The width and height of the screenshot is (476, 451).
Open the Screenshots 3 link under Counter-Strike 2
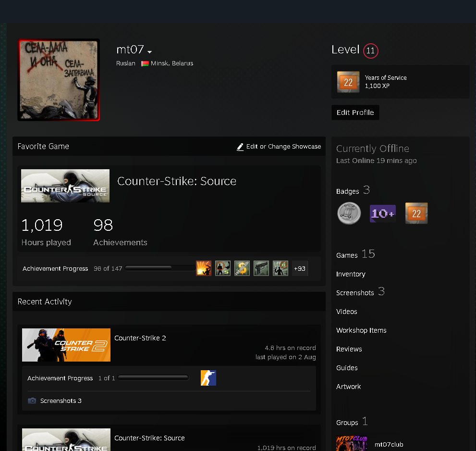61,401
